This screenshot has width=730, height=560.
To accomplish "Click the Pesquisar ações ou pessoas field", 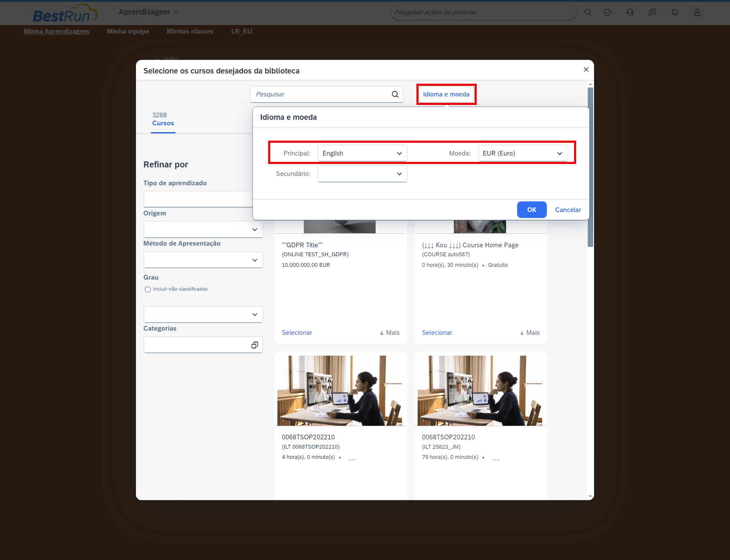I will (x=484, y=12).
